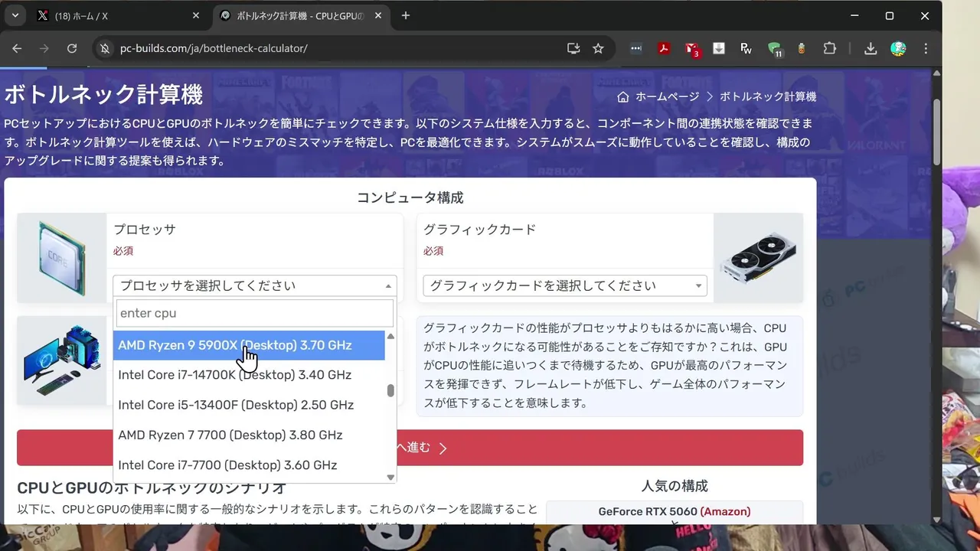Select the ボトルネック計算機 tab
This screenshot has height=551, width=980.
(302, 15)
